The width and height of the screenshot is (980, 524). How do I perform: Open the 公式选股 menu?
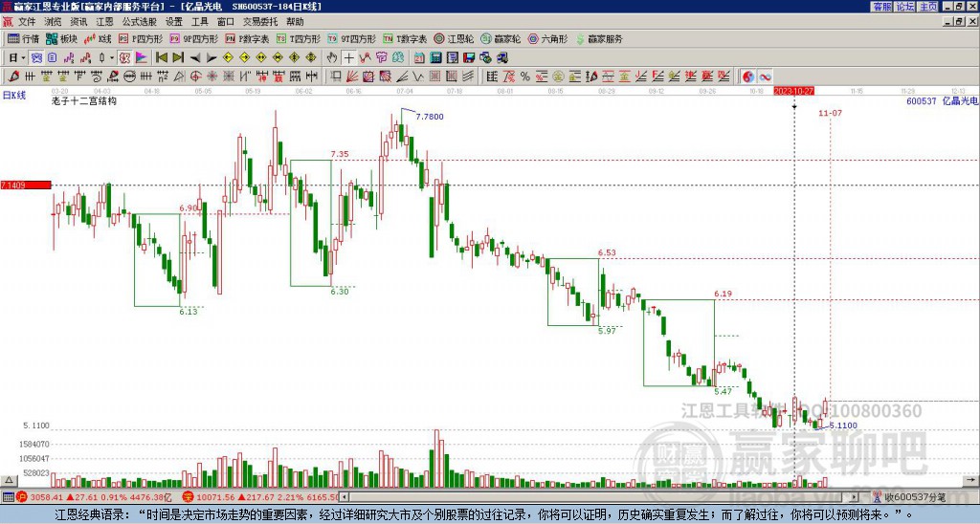140,22
